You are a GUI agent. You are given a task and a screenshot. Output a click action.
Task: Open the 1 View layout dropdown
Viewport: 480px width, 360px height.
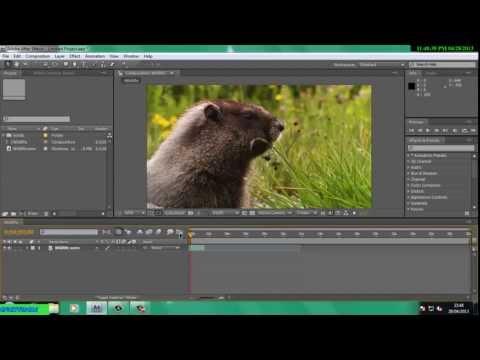(306, 213)
